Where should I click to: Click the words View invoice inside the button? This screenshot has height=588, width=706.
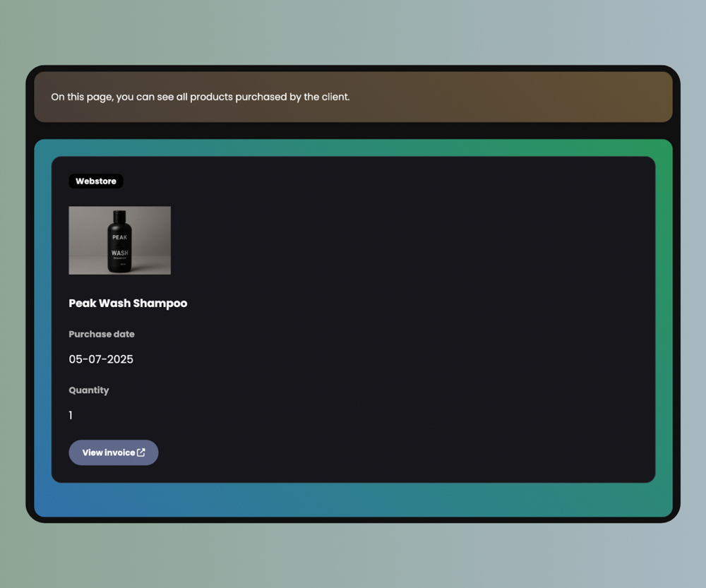tap(108, 452)
